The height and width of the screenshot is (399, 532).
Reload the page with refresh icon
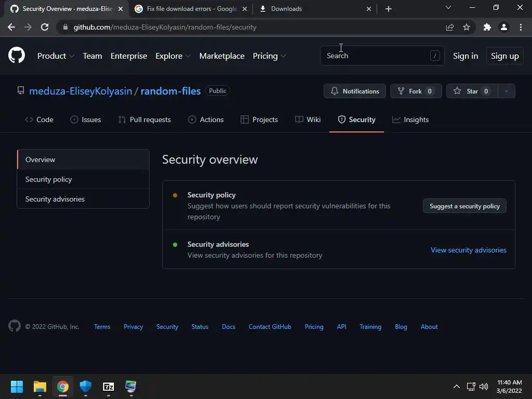tap(45, 27)
